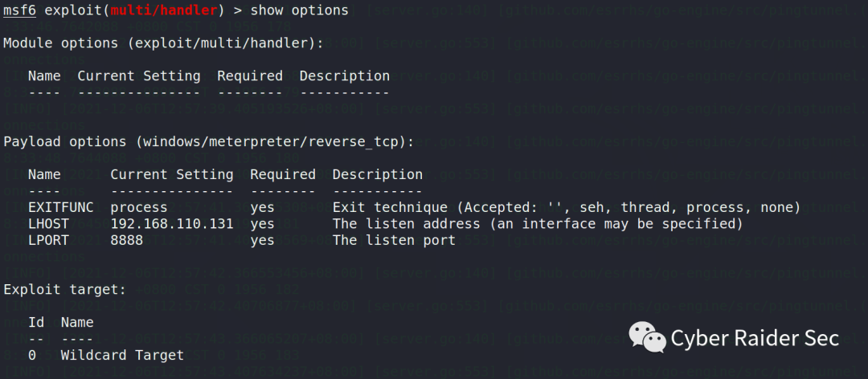This screenshot has height=379, width=868.
Task: Click 'The listen port' description
Action: (x=394, y=241)
